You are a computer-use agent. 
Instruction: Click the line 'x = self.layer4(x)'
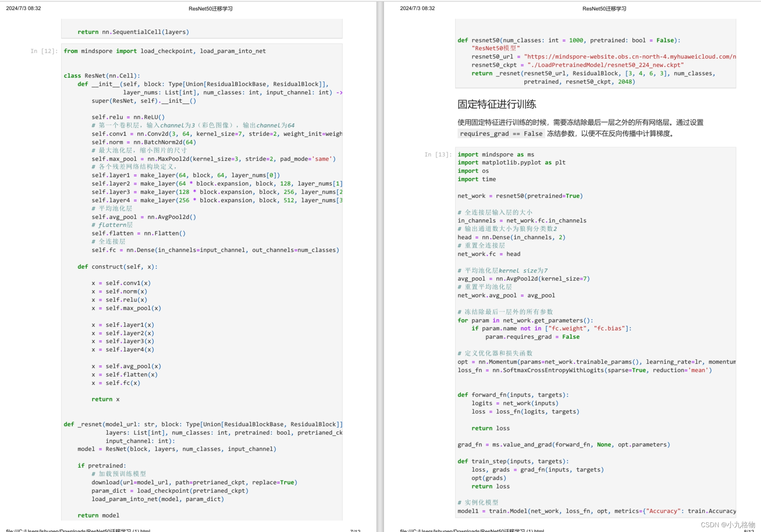pyautogui.click(x=123, y=349)
